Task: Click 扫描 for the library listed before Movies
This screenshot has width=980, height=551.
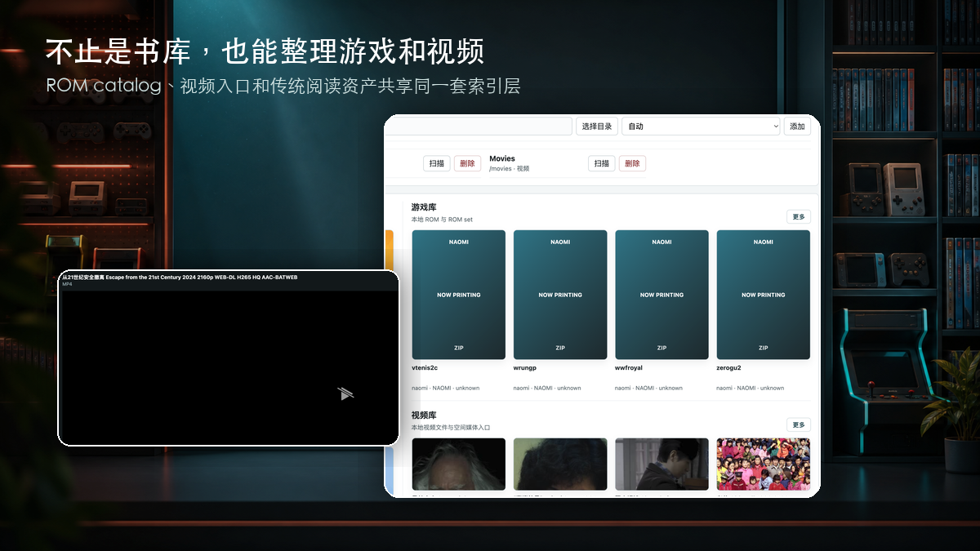Action: coord(437,163)
